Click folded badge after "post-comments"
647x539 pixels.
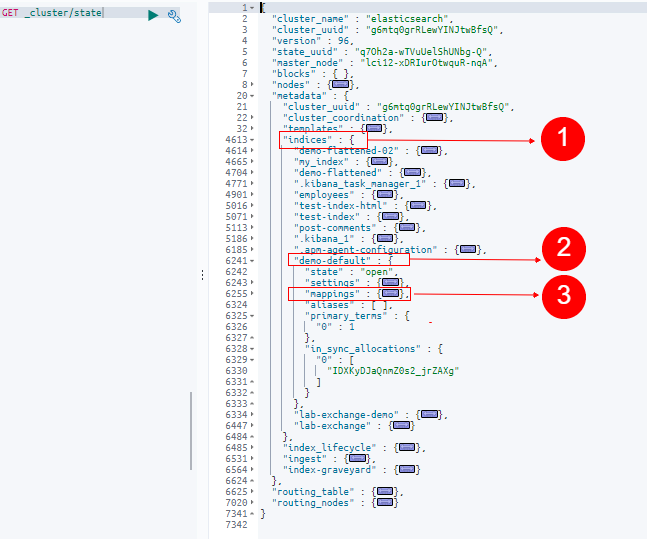[x=407, y=227]
